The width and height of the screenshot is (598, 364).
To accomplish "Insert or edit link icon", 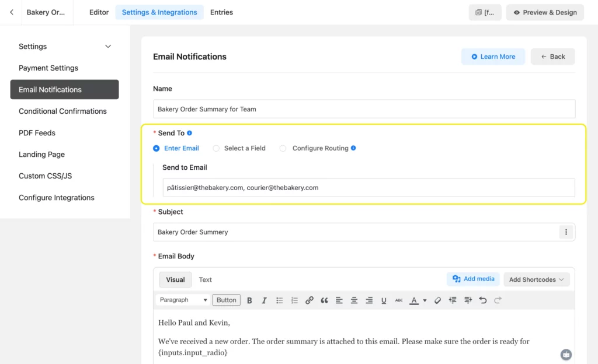I will click(x=310, y=300).
